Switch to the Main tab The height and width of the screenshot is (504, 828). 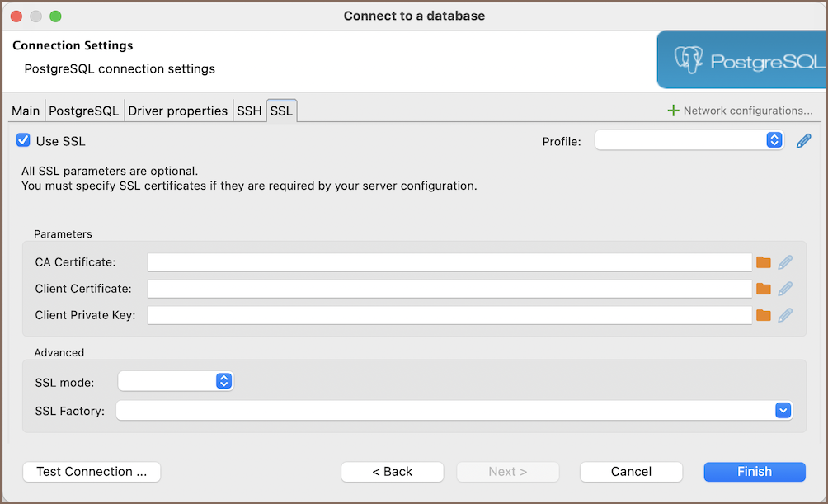coord(26,111)
